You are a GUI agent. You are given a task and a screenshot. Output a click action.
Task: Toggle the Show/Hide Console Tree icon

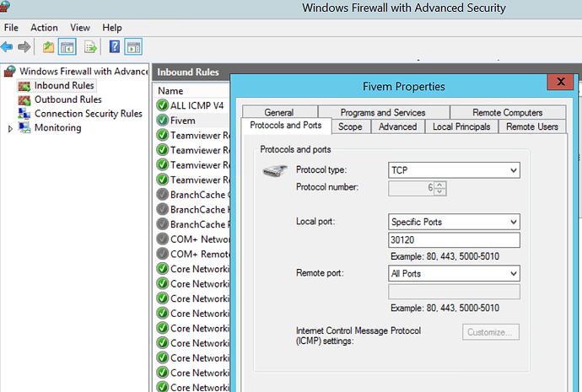click(x=67, y=47)
